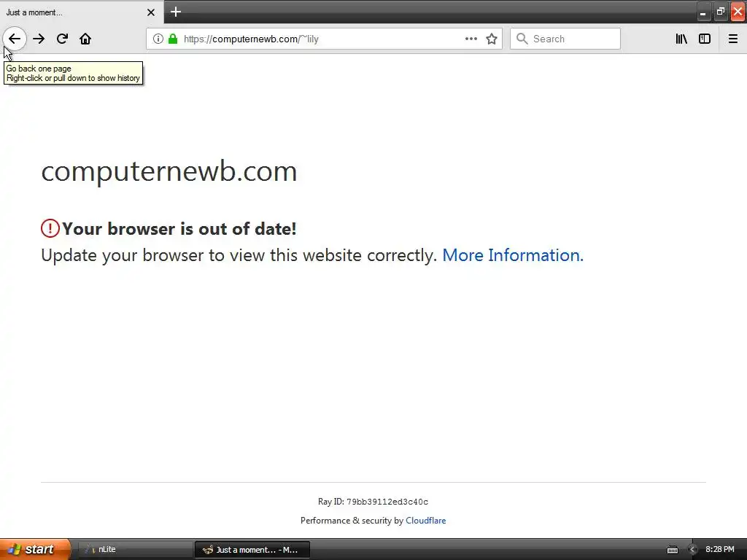The height and width of the screenshot is (560, 747).
Task: Restore down the browser window
Action: tap(720, 12)
